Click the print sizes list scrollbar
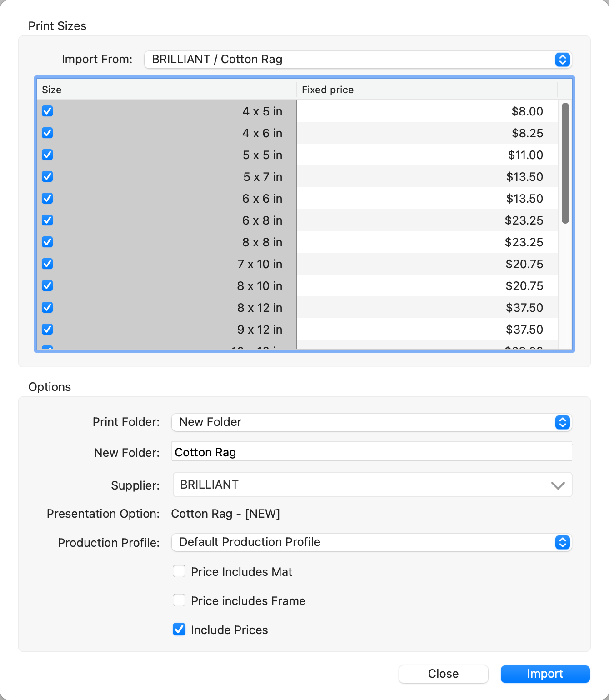Screen dimensions: 609x700 [x=565, y=164]
